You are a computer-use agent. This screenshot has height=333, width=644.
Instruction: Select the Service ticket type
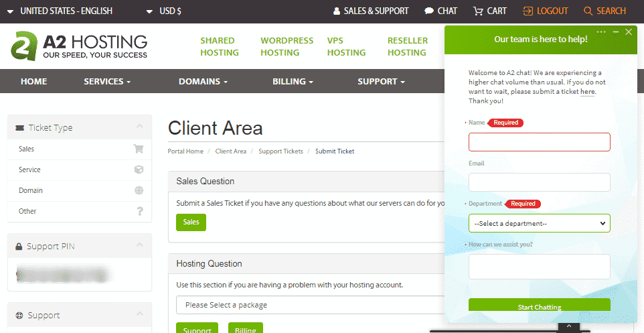(80, 170)
